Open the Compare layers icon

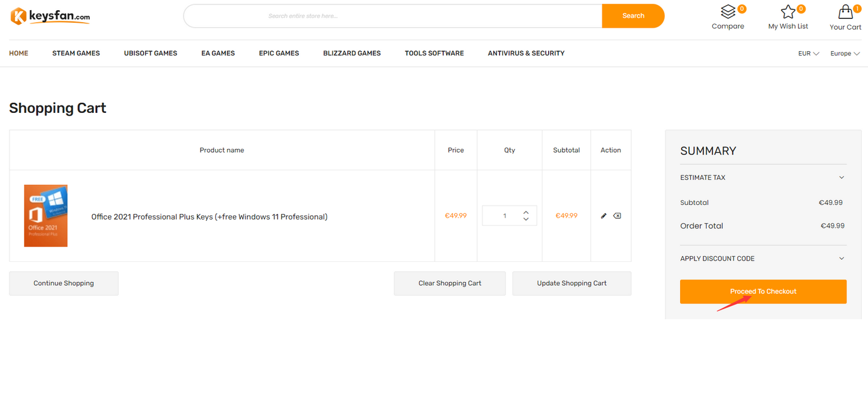click(x=728, y=12)
